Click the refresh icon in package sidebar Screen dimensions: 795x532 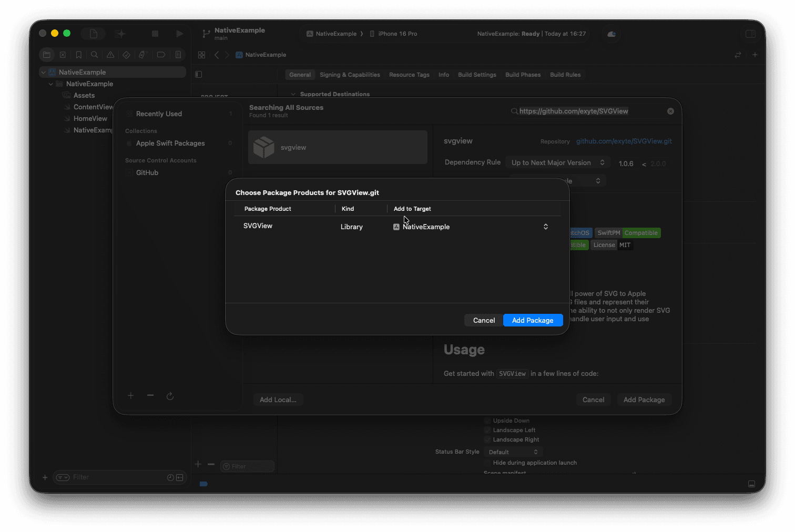tap(170, 396)
